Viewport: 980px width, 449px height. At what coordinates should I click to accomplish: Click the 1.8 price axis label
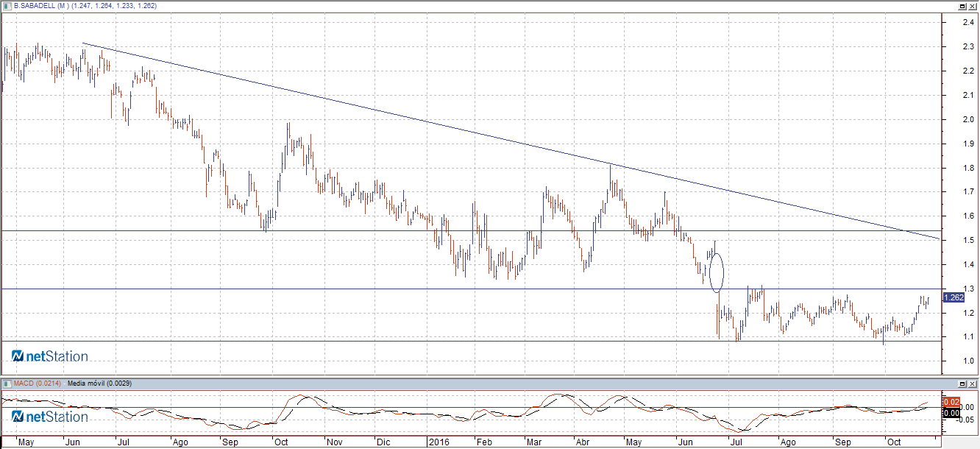coord(969,168)
